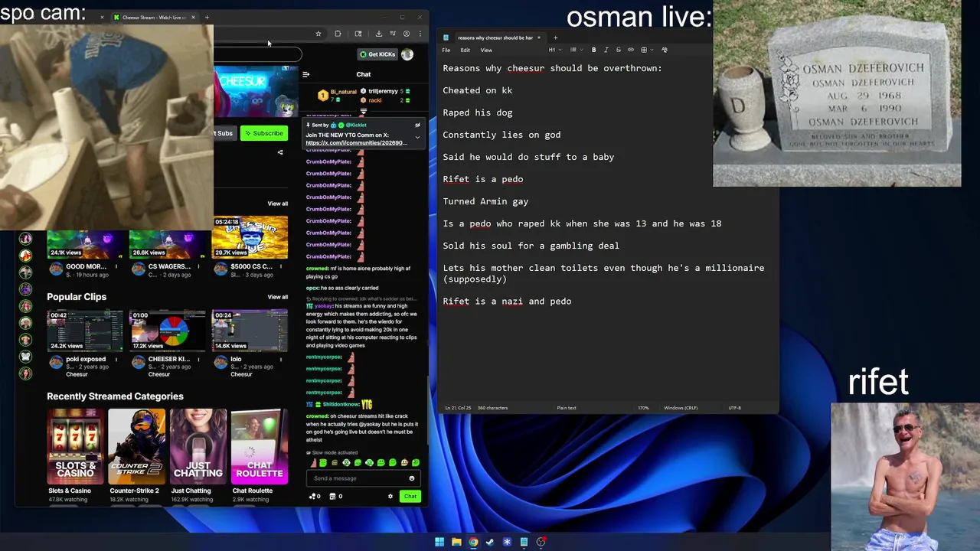Open Kick user avatar menu
This screenshot has width=980, height=551.
click(407, 54)
